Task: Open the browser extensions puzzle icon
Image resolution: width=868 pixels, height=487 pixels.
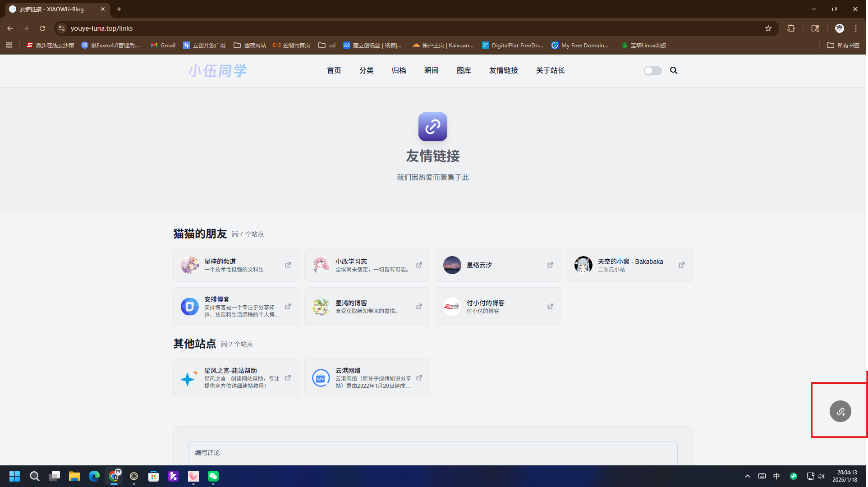Action: 791,28
